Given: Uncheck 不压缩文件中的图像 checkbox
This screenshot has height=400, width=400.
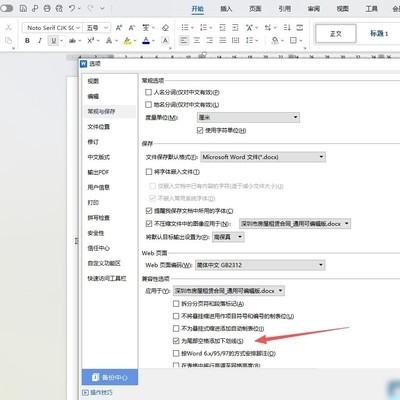Looking at the screenshot, I should (x=149, y=224).
